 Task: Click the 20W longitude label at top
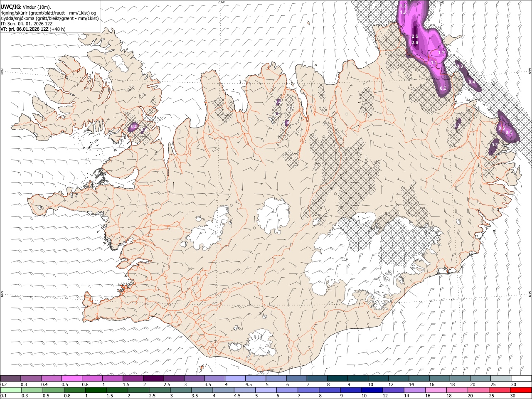click(221, 2)
